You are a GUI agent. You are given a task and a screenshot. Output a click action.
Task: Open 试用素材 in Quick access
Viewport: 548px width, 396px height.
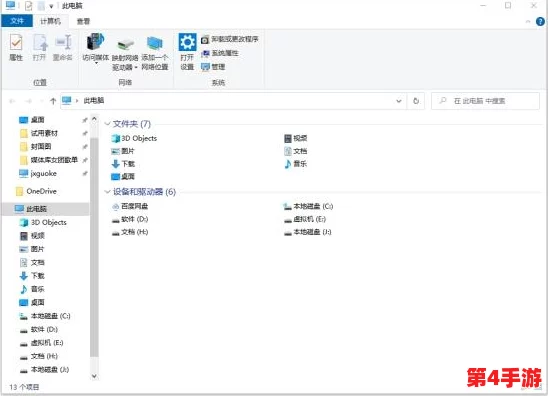click(38, 133)
